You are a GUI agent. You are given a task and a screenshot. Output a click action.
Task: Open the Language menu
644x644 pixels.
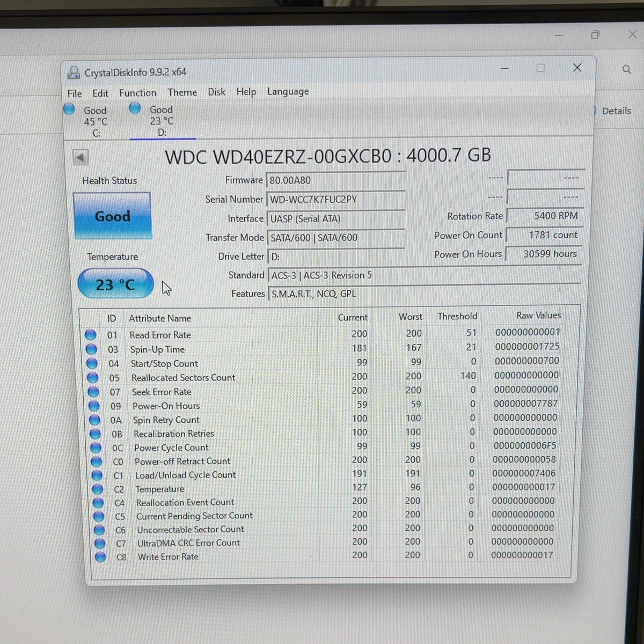[x=288, y=92]
